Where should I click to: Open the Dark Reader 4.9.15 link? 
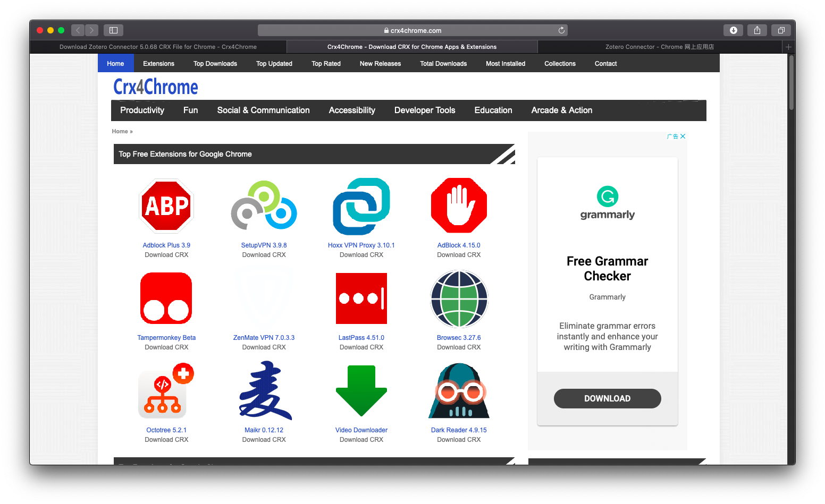459,430
